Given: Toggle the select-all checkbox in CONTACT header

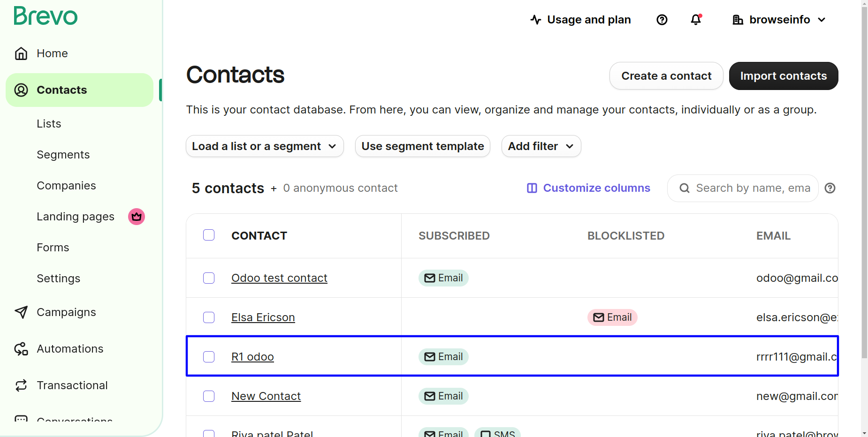Looking at the screenshot, I should tap(209, 235).
